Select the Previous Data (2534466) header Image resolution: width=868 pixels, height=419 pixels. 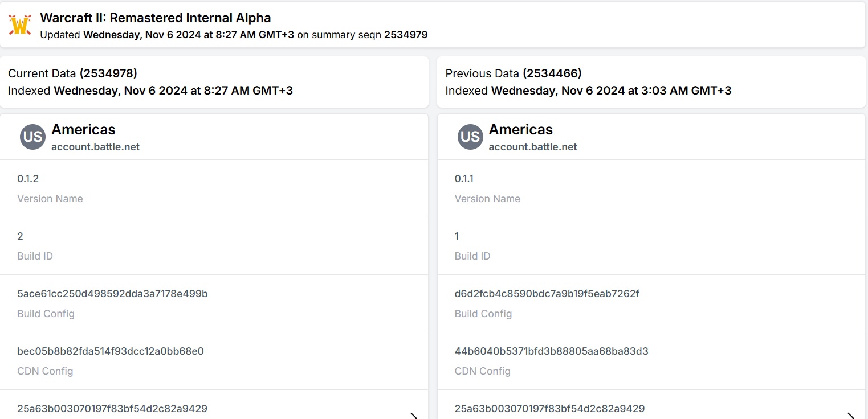click(513, 73)
